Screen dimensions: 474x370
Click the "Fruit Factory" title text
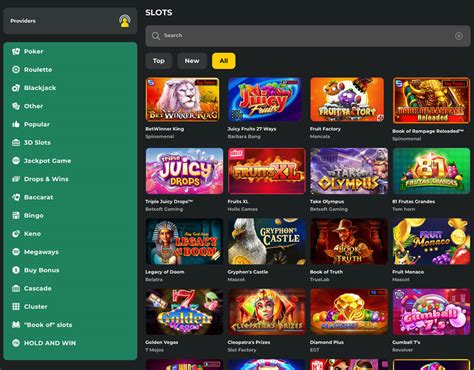[325, 129]
